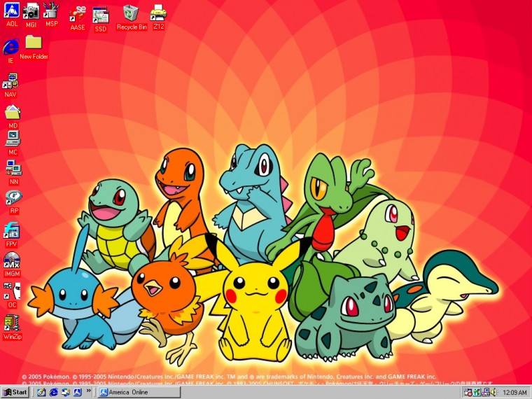Select the MD folder icon
The width and height of the screenshot is (532, 399).
coord(13,116)
